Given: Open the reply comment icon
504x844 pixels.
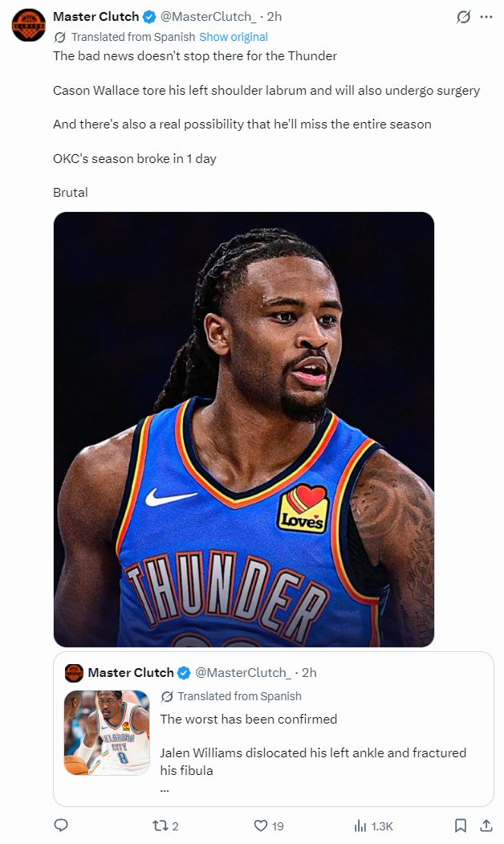Looking at the screenshot, I should [61, 826].
